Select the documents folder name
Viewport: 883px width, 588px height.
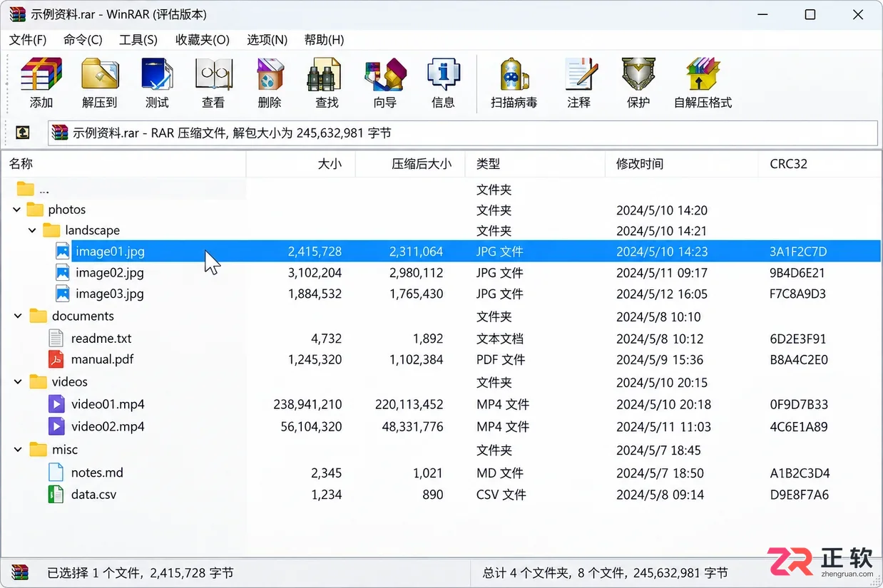pos(83,316)
